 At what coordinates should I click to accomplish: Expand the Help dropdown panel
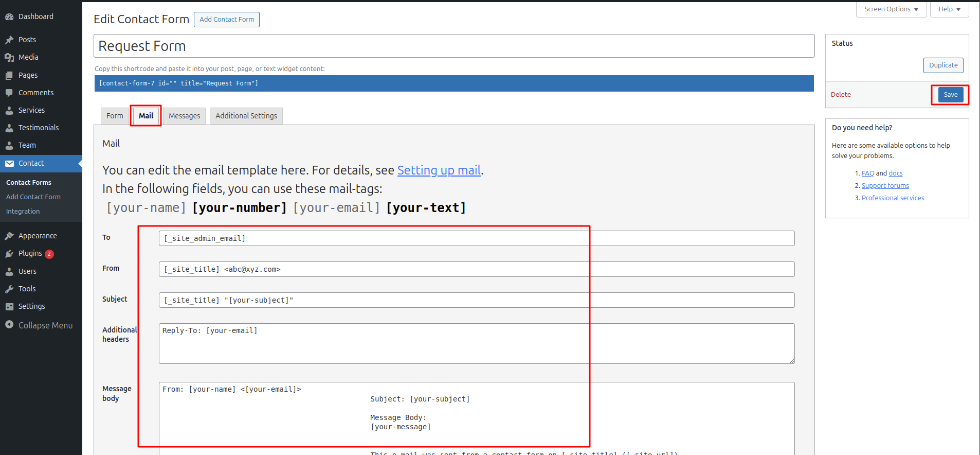[949, 9]
